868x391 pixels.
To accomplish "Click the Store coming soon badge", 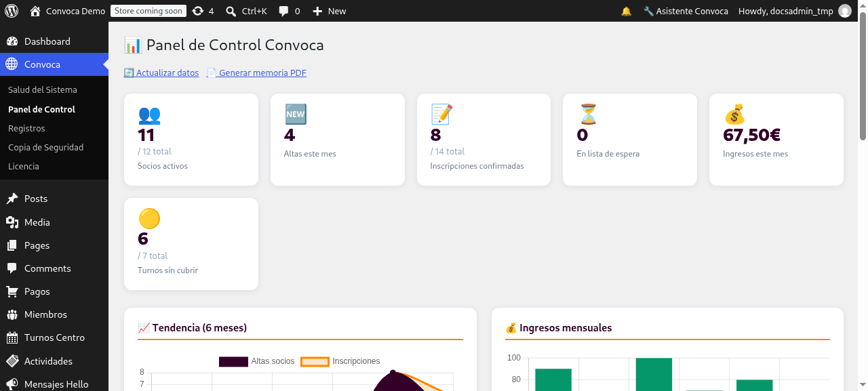I will [149, 11].
